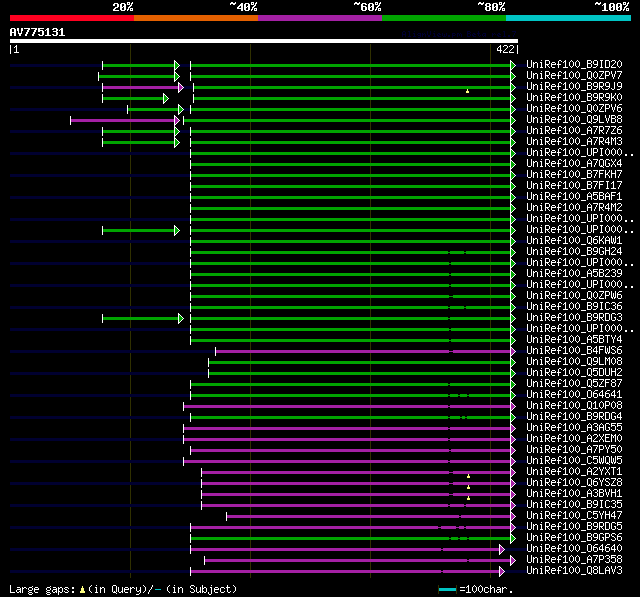
Task: Click the UniRef100_B9ID20 hit label
Action: [574, 64]
